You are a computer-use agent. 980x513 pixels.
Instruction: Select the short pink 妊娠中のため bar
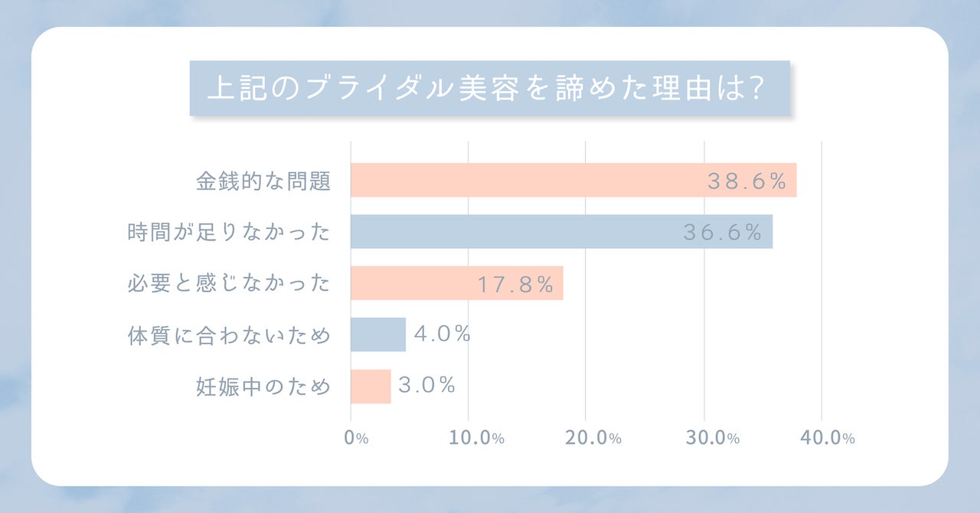371,386
